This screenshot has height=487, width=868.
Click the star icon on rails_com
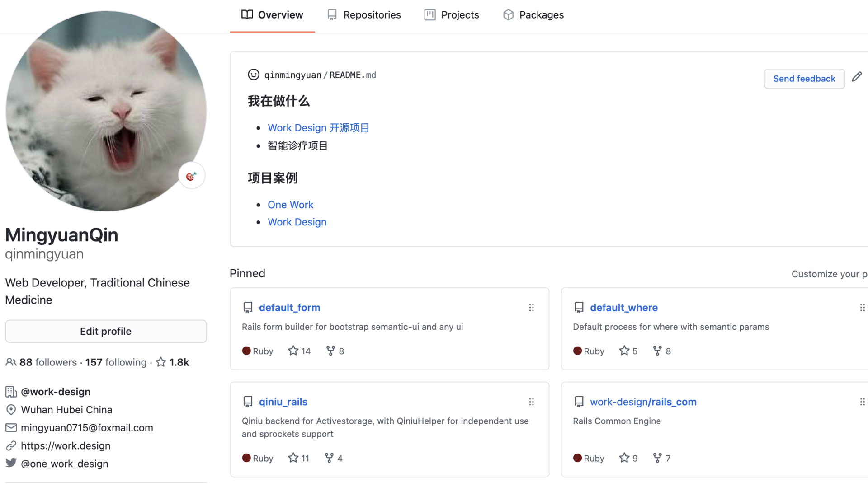[x=624, y=458]
